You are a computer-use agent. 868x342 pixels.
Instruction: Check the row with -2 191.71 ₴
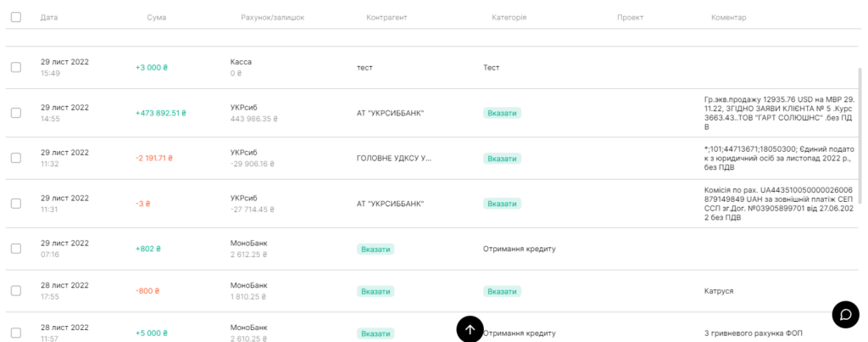pos(16,158)
